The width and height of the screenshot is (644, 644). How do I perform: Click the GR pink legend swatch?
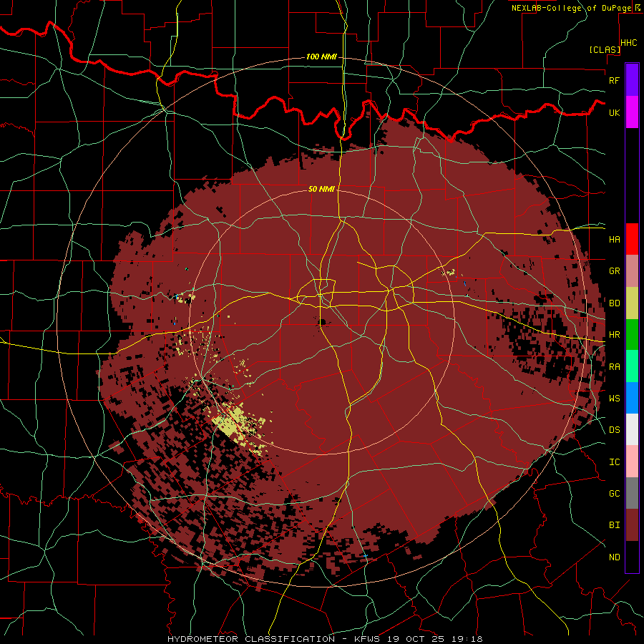[632, 271]
